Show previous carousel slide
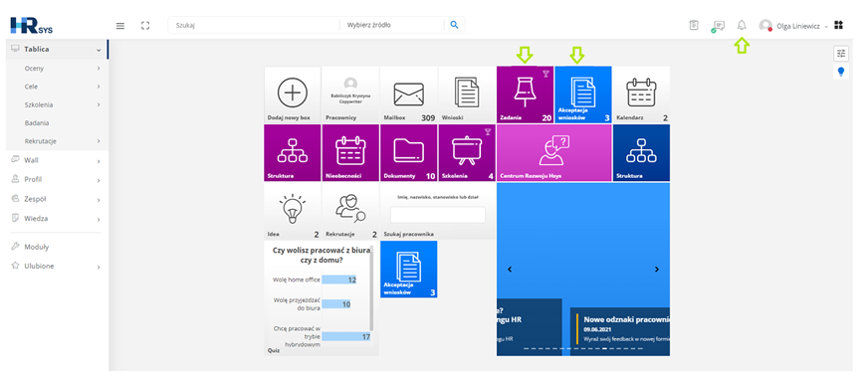The image size is (868, 378). (x=510, y=269)
